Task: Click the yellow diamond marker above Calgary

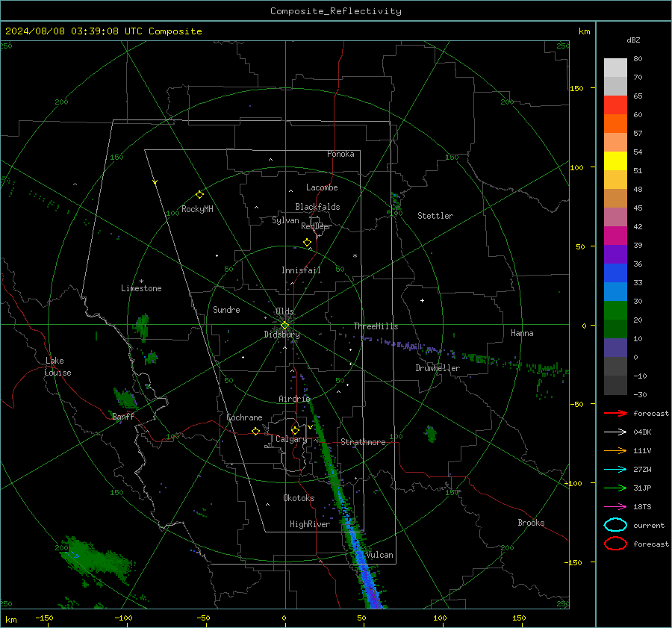Action: (295, 430)
